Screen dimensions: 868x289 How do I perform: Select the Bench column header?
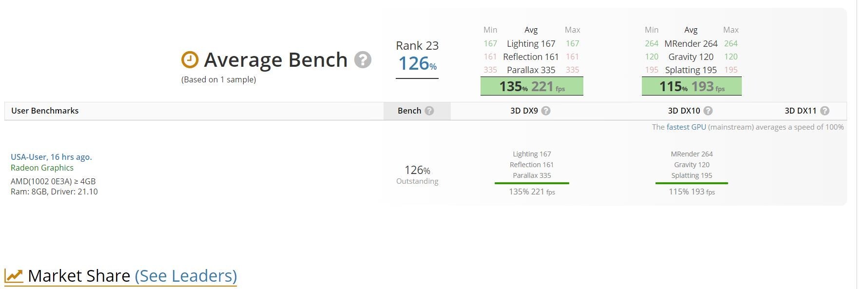pos(409,111)
